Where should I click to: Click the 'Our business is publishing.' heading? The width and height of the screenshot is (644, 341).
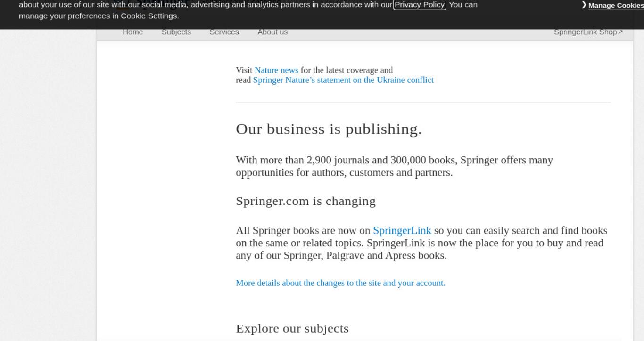click(329, 129)
